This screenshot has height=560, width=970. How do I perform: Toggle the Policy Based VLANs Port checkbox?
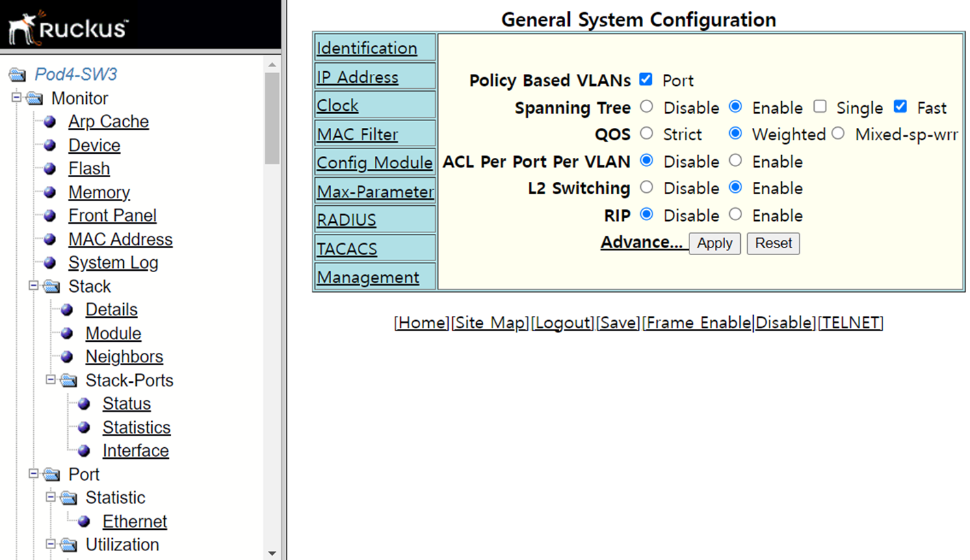(646, 79)
